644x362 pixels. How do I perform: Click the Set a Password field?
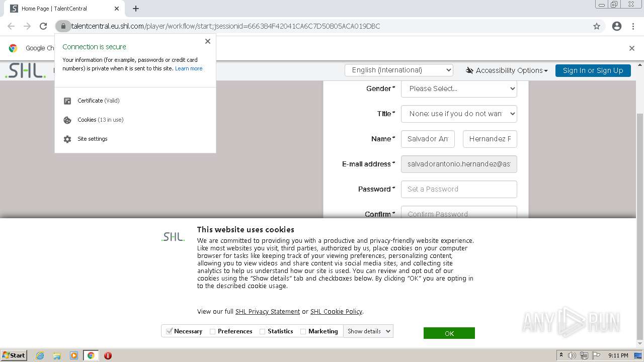(x=459, y=189)
